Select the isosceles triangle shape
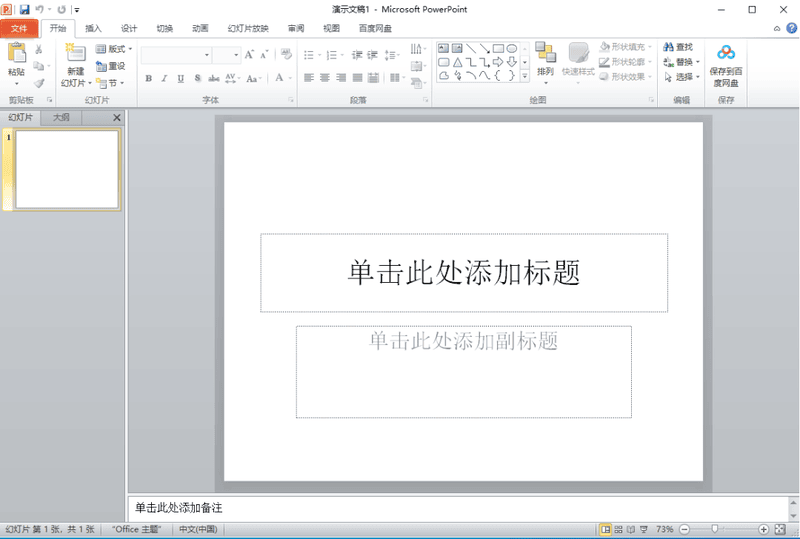Screen dimensions: 800x539 tap(458, 62)
